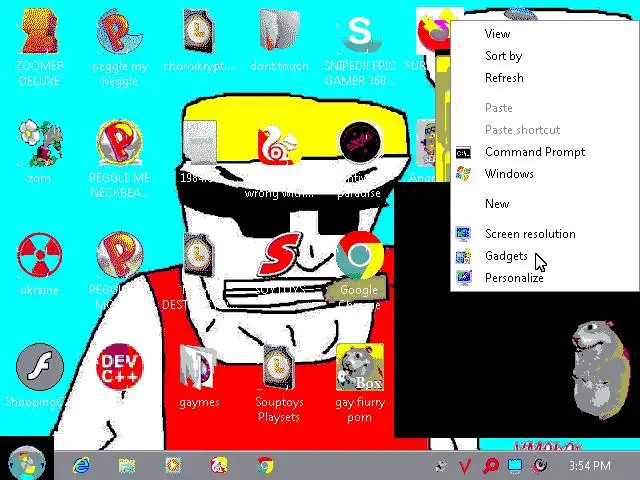The width and height of the screenshot is (640, 480).
Task: Choose Gadgets from context menu
Action: 544,256
